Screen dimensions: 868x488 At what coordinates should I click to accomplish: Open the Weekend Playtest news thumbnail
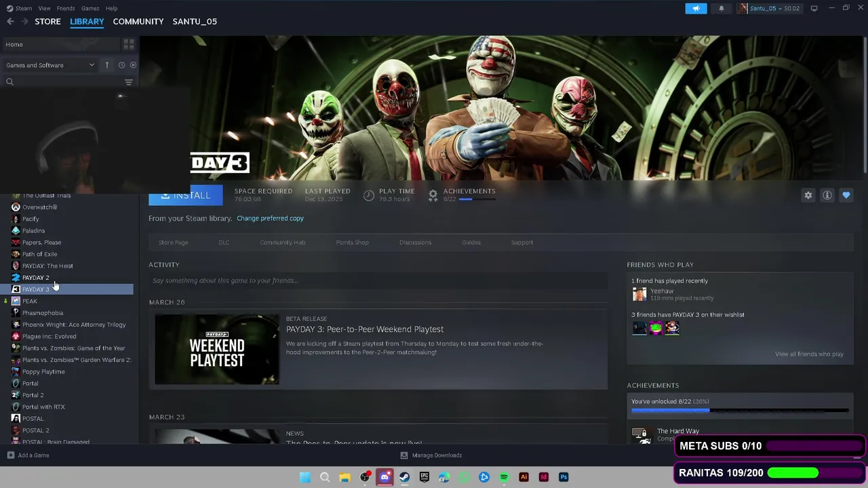[x=217, y=349]
